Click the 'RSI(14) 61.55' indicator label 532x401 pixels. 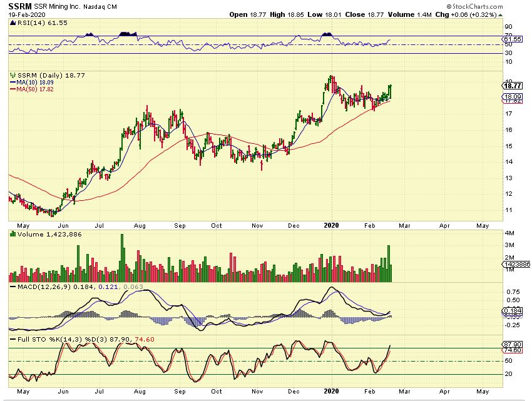click(x=42, y=23)
